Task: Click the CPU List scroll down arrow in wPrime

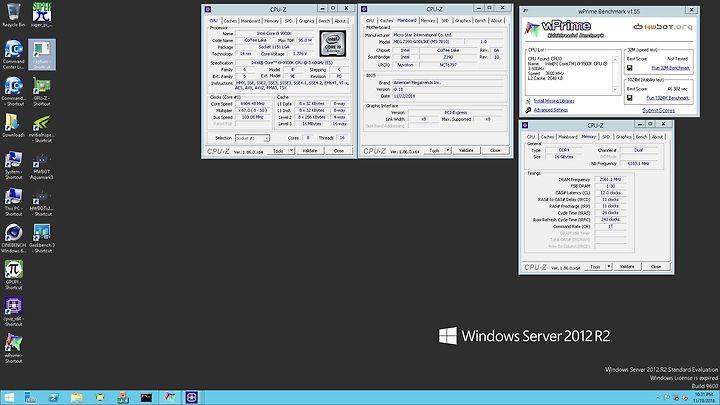Action: point(615,90)
